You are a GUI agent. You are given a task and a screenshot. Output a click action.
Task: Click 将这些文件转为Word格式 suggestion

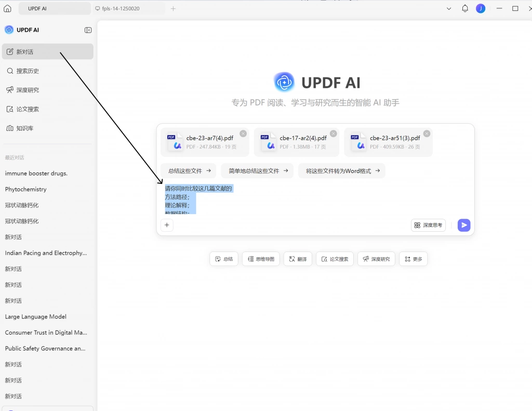342,171
